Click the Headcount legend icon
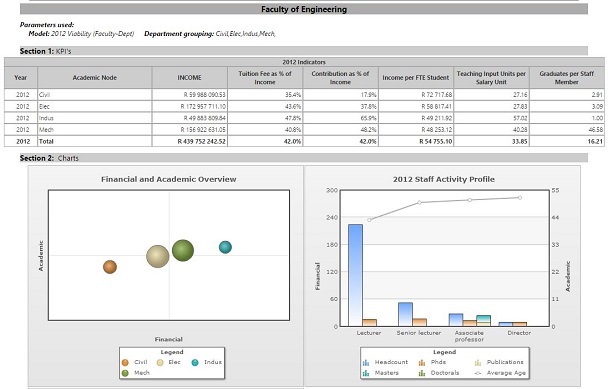Image resolution: width=608 pixels, height=389 pixels. pos(366,363)
